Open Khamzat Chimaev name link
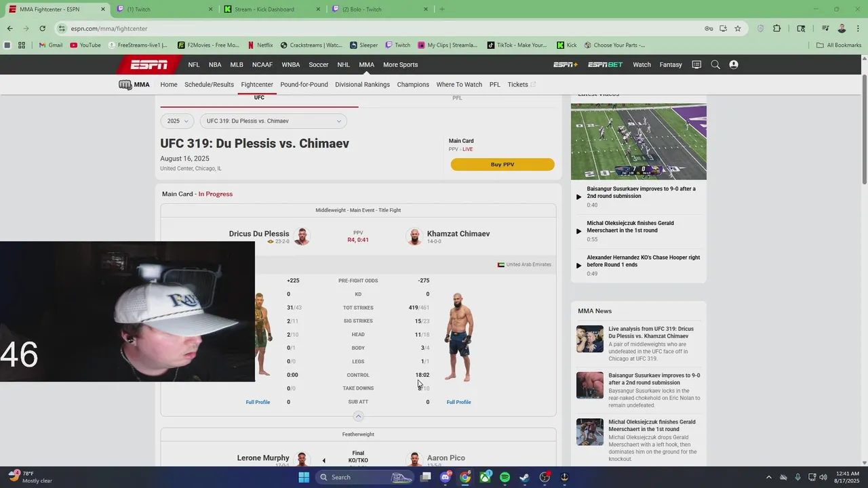Viewport: 868px width, 488px height. pos(458,234)
